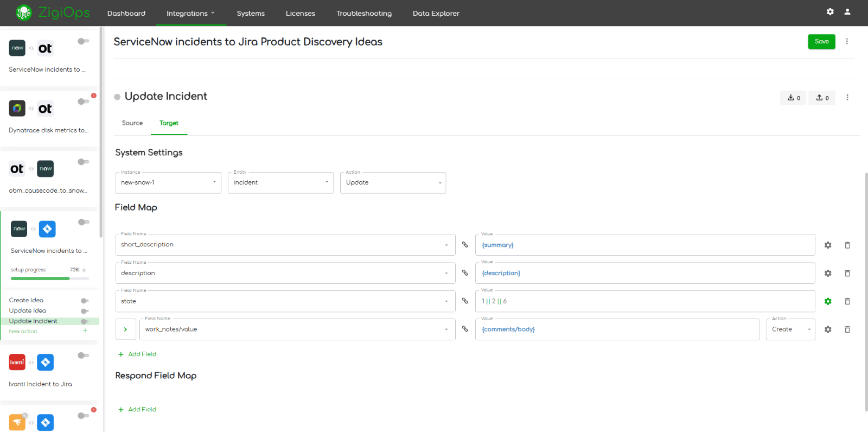Viewport: 868px width, 432px height.
Task: Click the ZigiOps logo
Action: 53,12
